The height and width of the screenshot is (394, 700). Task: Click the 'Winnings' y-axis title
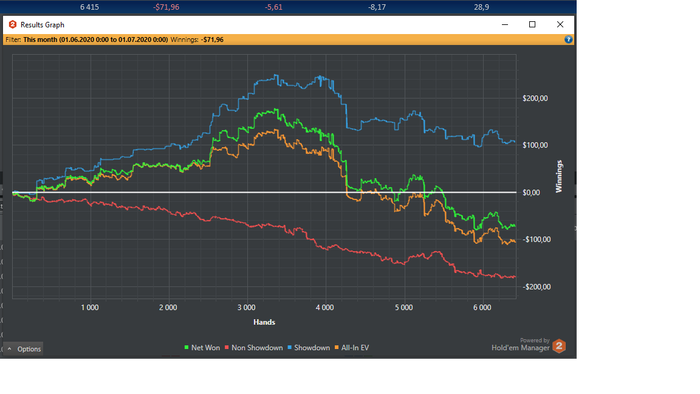(559, 177)
